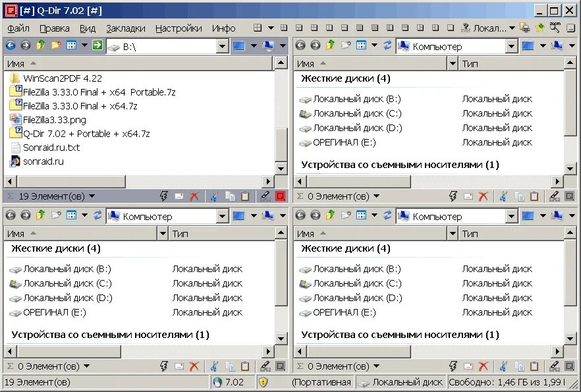
Task: Click delete X in B:\ pane status bar
Action: click(x=194, y=196)
